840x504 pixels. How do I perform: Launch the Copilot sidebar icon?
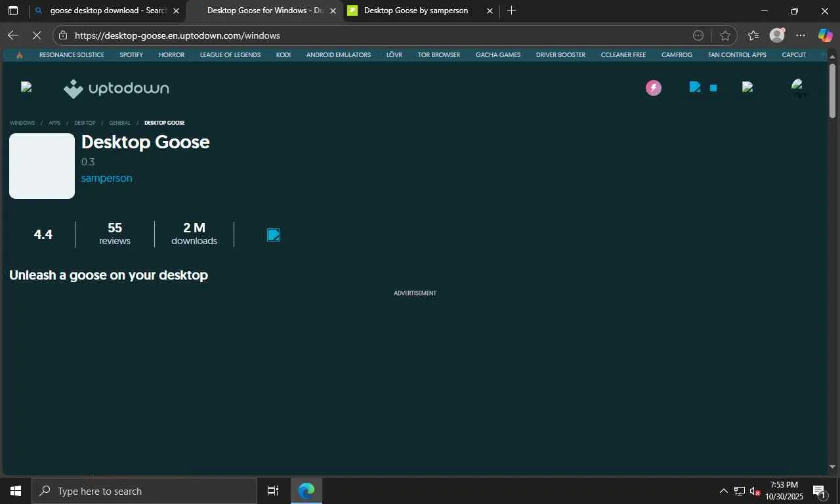825,35
